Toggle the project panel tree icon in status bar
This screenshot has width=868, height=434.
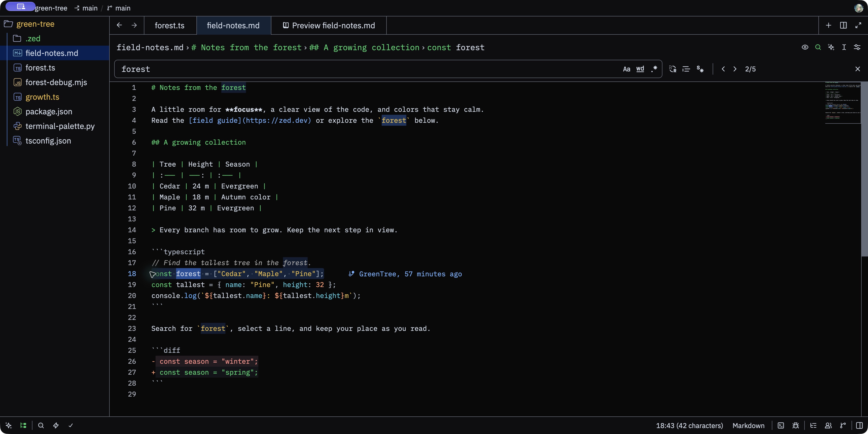(x=23, y=426)
